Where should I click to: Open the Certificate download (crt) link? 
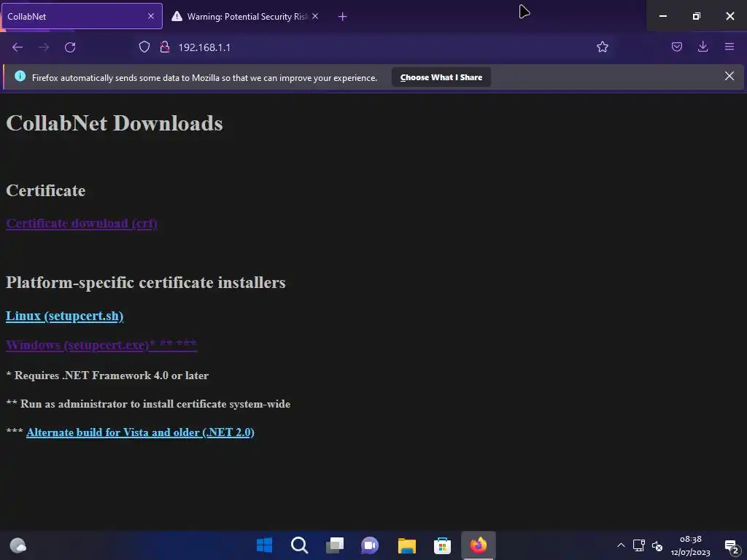(82, 223)
